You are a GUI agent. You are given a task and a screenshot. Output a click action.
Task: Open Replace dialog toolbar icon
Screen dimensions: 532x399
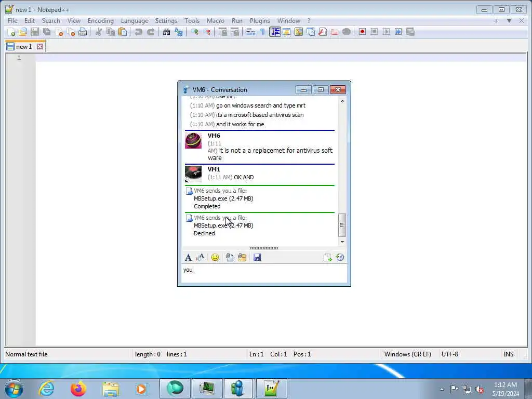pyautogui.click(x=179, y=32)
